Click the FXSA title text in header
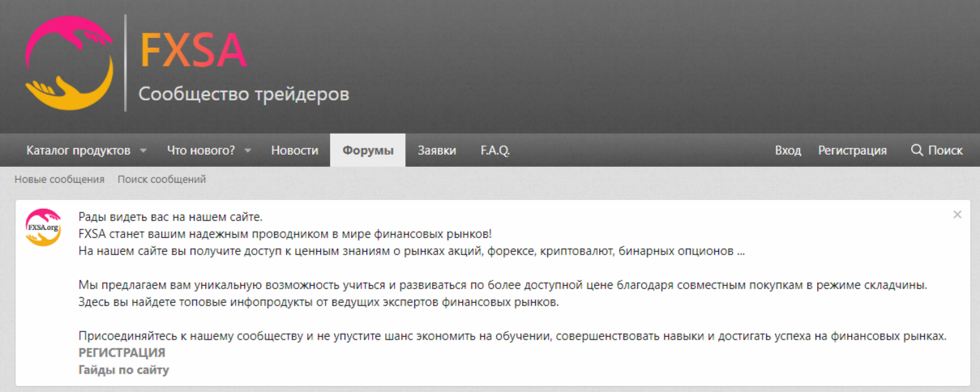This screenshot has width=980, height=392. [193, 50]
